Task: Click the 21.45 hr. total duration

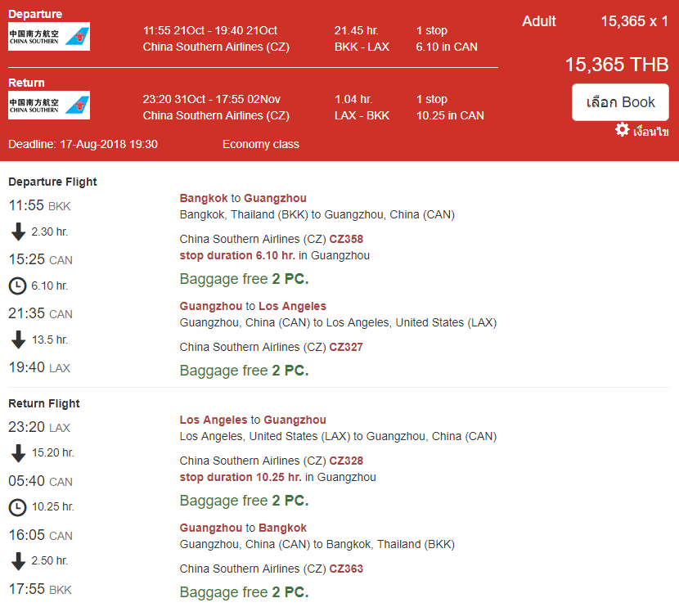Action: [x=357, y=31]
